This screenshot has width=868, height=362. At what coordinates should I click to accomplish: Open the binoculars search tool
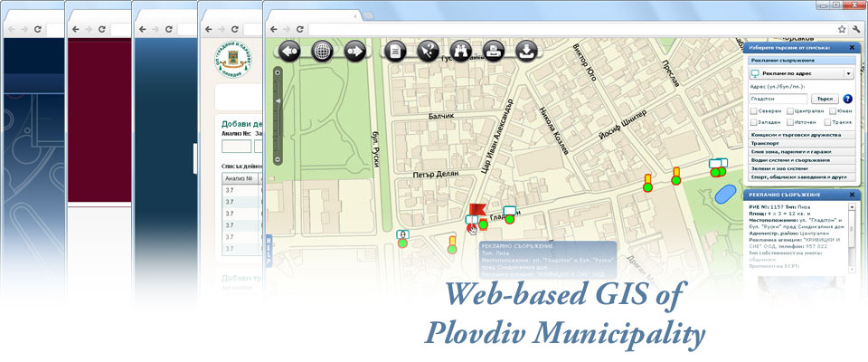pyautogui.click(x=460, y=51)
